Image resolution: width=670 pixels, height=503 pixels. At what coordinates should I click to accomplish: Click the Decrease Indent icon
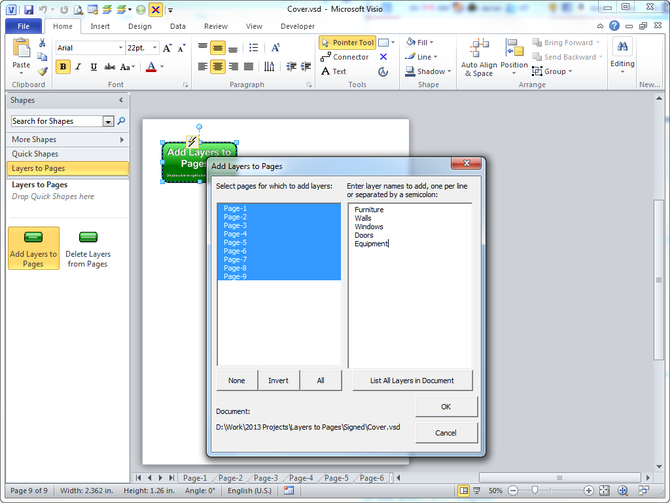coord(291,66)
